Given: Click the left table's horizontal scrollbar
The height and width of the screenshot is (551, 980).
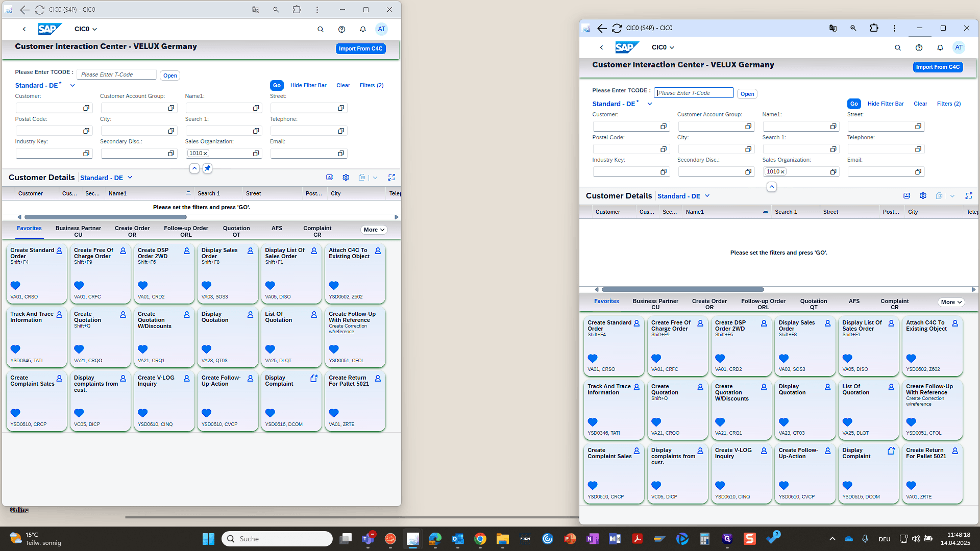Looking at the screenshot, I should tap(106, 217).
